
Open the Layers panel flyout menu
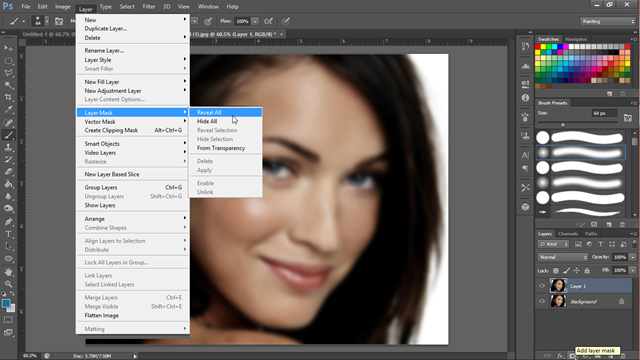[x=633, y=234]
